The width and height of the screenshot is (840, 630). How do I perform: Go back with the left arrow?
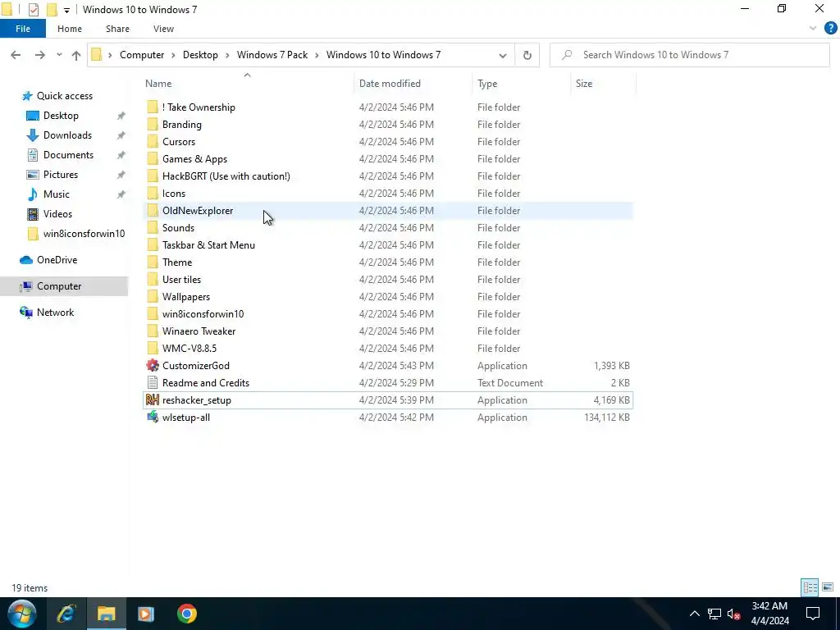16,55
